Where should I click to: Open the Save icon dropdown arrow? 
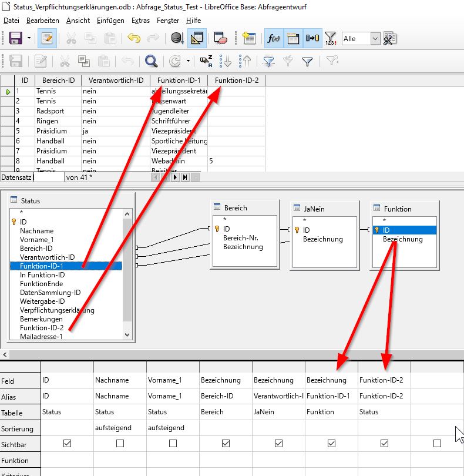29,38
